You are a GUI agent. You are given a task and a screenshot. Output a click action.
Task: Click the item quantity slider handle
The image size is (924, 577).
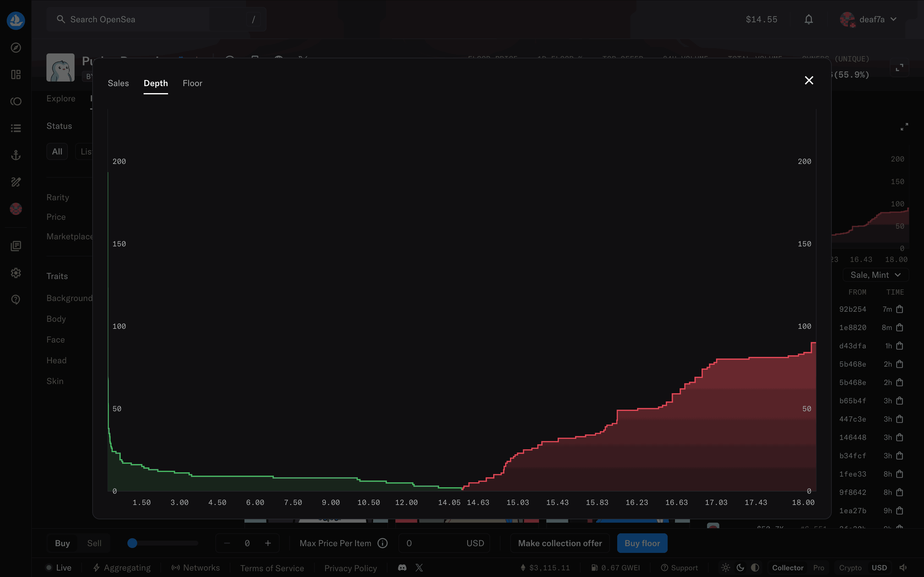tap(132, 543)
